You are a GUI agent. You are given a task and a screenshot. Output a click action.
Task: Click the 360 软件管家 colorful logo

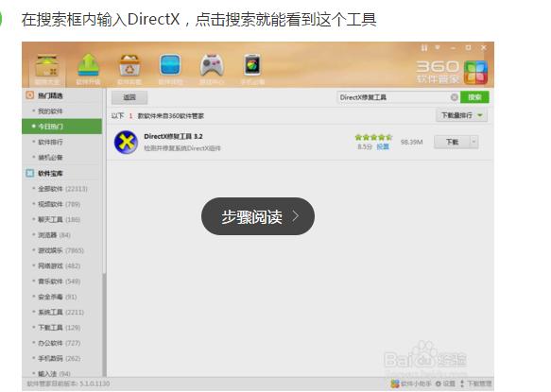(x=475, y=73)
